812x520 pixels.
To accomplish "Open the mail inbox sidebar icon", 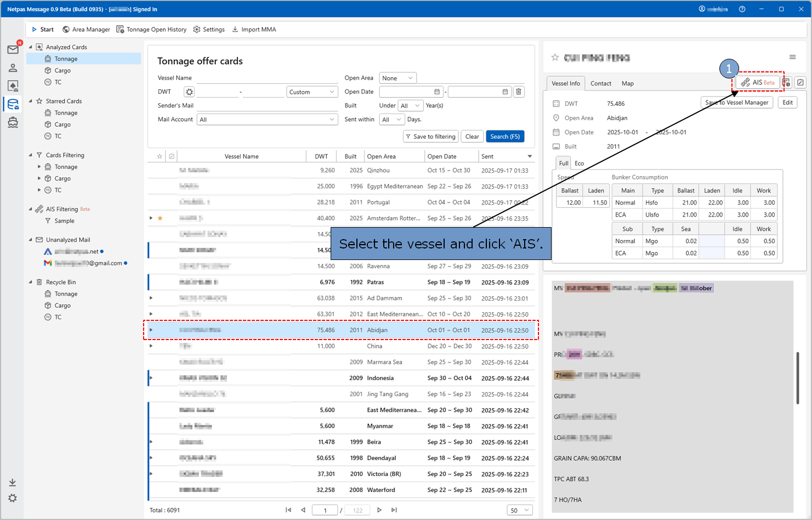I will pyautogui.click(x=13, y=50).
